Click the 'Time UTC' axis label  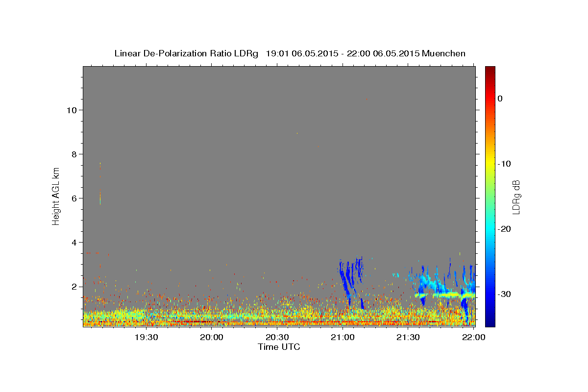(x=279, y=347)
